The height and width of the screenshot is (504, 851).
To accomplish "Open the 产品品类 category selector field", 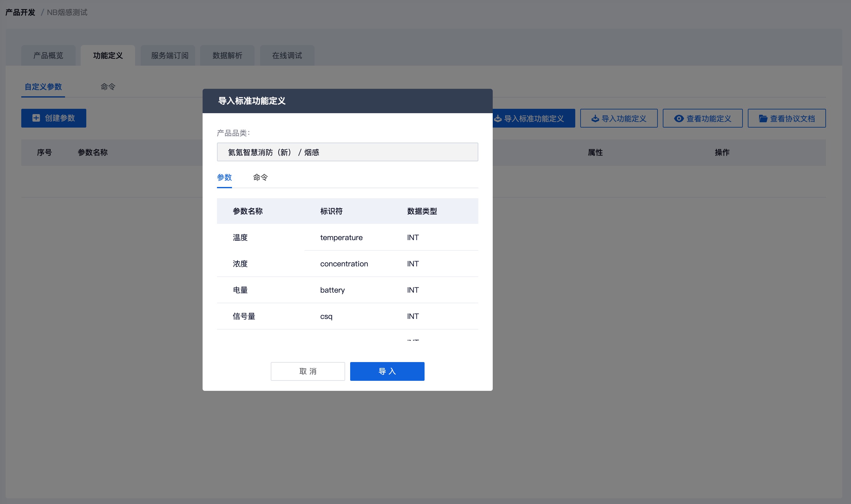I will [347, 152].
